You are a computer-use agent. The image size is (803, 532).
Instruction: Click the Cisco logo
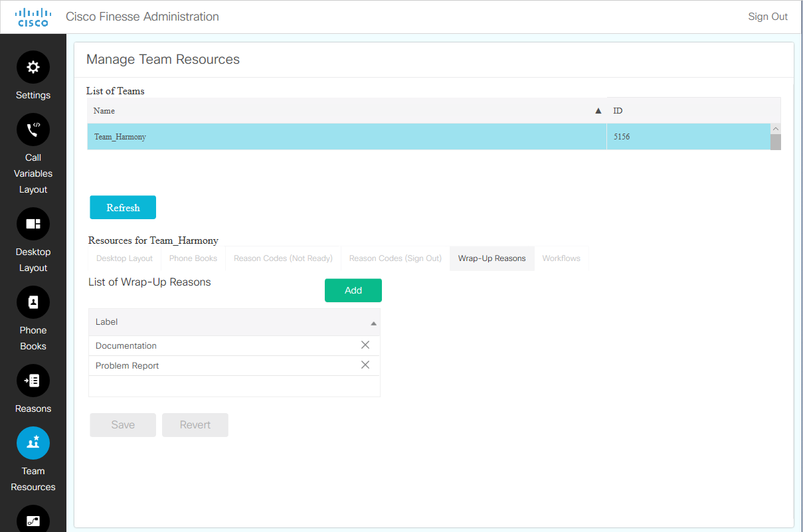click(33, 17)
